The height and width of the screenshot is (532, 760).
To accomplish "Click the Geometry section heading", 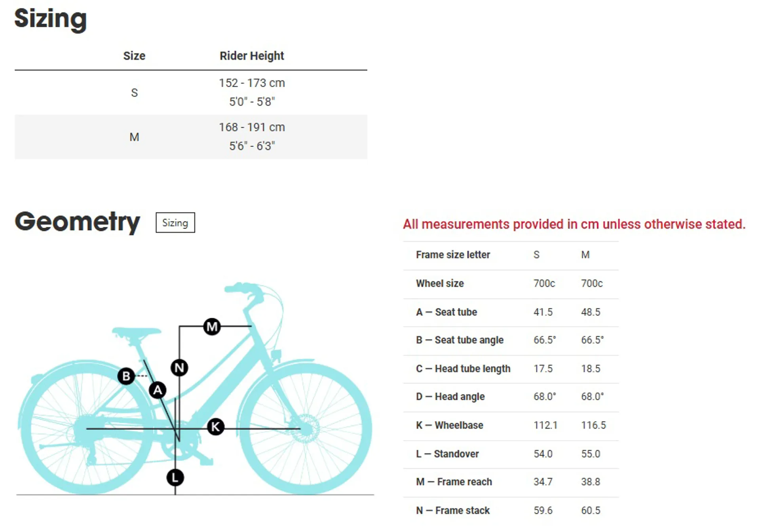I will [x=78, y=222].
